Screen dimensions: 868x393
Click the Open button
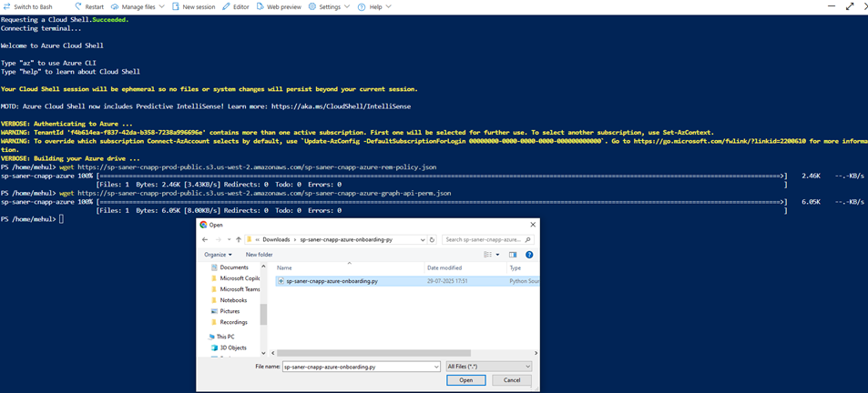[465, 380]
